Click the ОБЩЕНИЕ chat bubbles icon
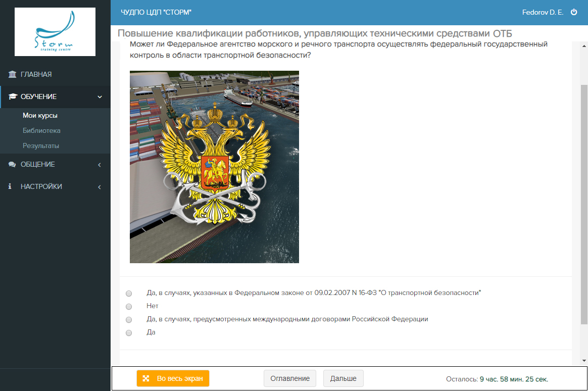Screen dimensions: 588x391 [x=12, y=164]
